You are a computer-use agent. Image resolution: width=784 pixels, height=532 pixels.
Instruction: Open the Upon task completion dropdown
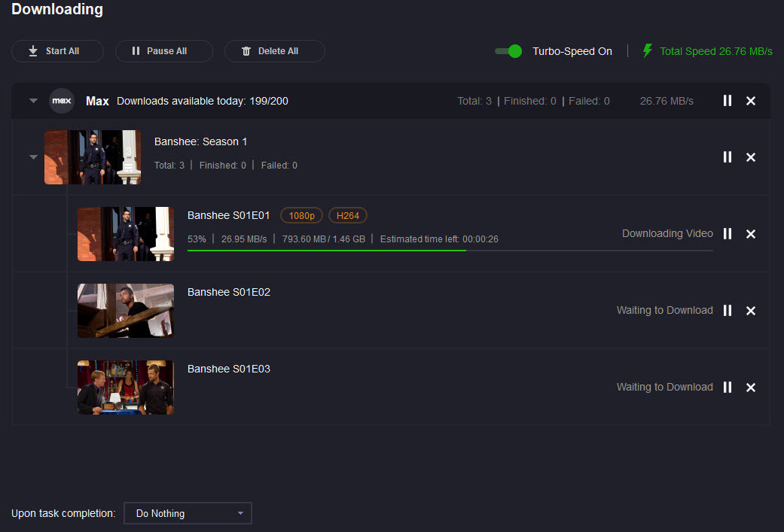[188, 513]
